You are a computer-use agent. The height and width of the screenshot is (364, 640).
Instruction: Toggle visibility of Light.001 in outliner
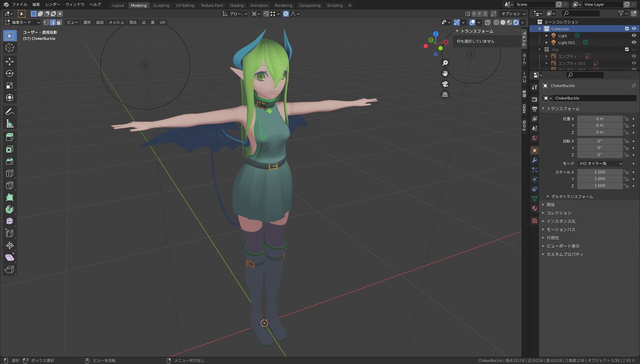(x=634, y=42)
